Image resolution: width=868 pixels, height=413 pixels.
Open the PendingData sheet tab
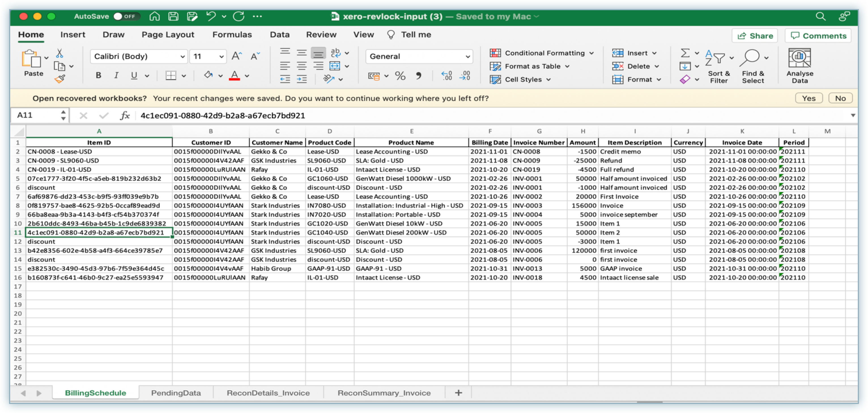[176, 393]
